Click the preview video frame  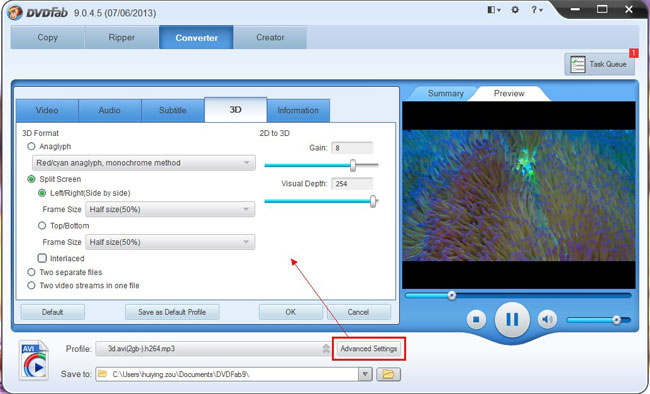tap(519, 195)
